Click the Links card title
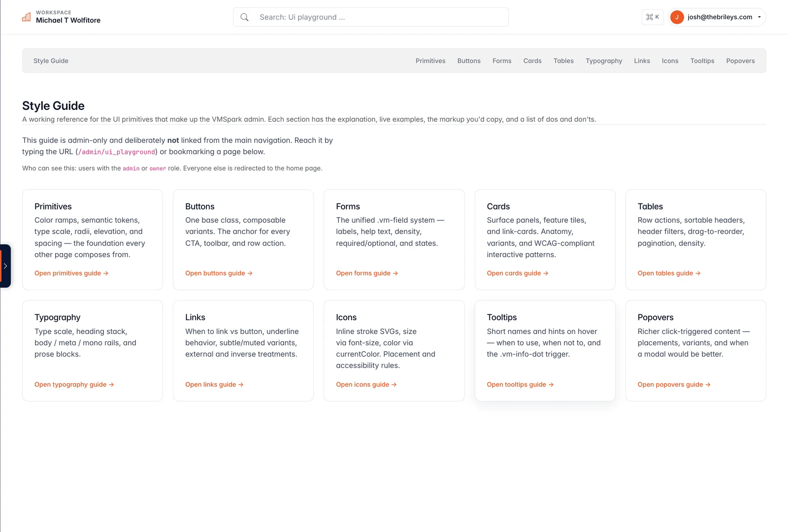788x532 pixels. click(195, 318)
